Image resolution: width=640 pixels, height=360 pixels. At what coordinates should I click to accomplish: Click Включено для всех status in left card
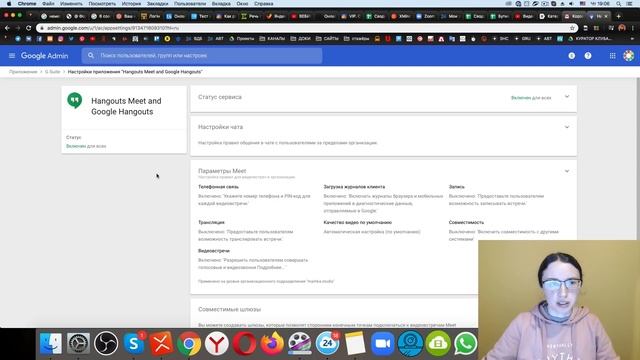point(86,146)
